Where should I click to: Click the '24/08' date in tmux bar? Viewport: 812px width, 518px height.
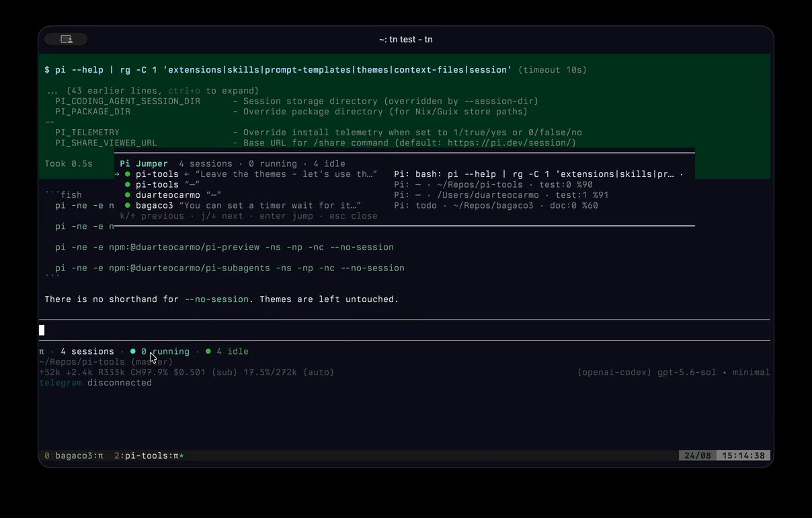coord(698,455)
